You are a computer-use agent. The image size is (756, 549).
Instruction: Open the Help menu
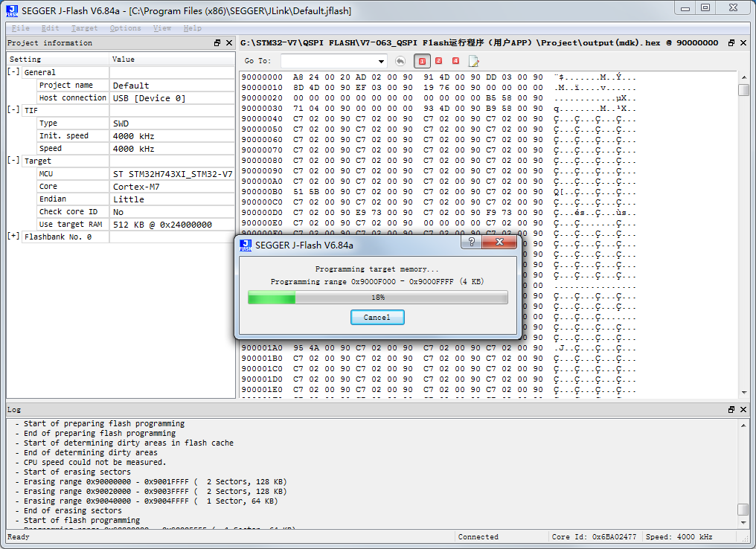[x=193, y=28]
